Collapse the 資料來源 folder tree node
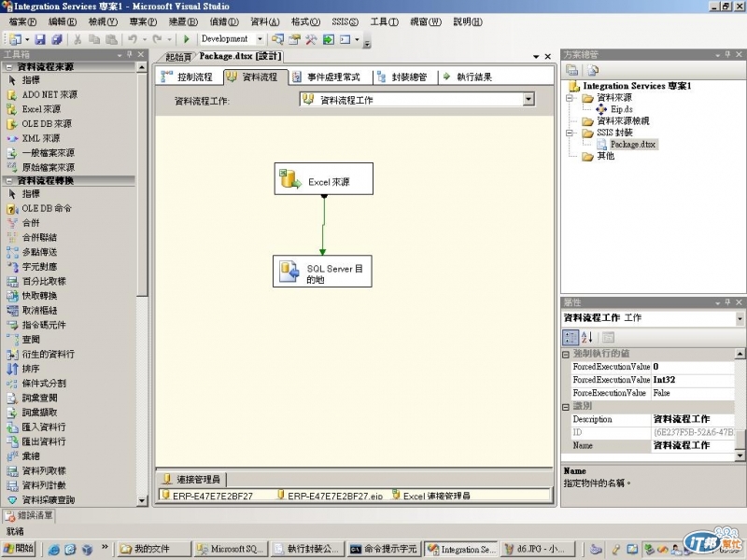747x560 pixels. coord(570,98)
